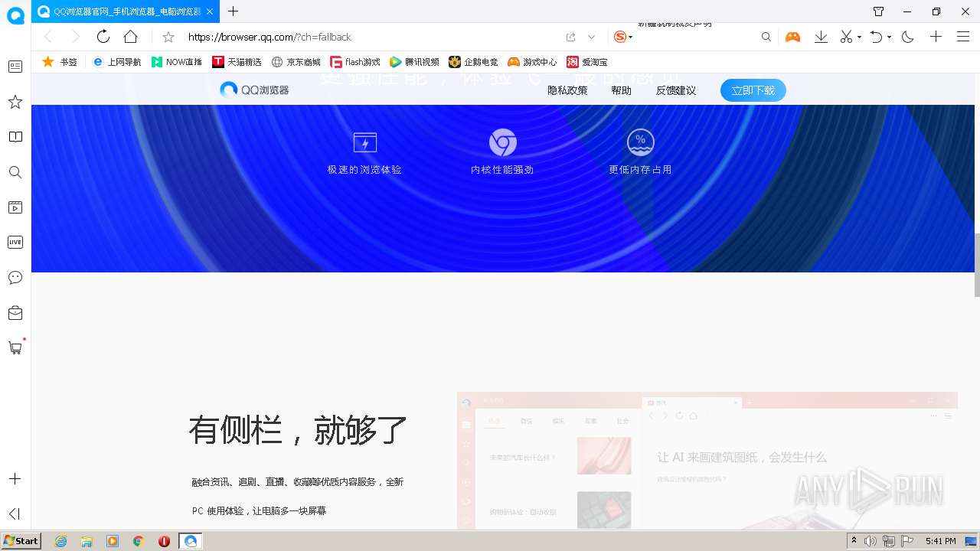
Task: Close the QQ浏览器官网 tab
Action: click(x=210, y=11)
